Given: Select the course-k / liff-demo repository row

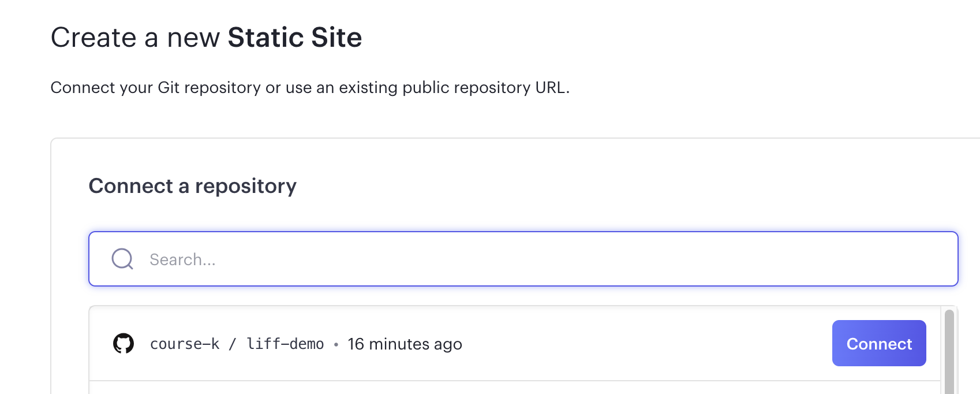Looking at the screenshot, I should coord(462,343).
